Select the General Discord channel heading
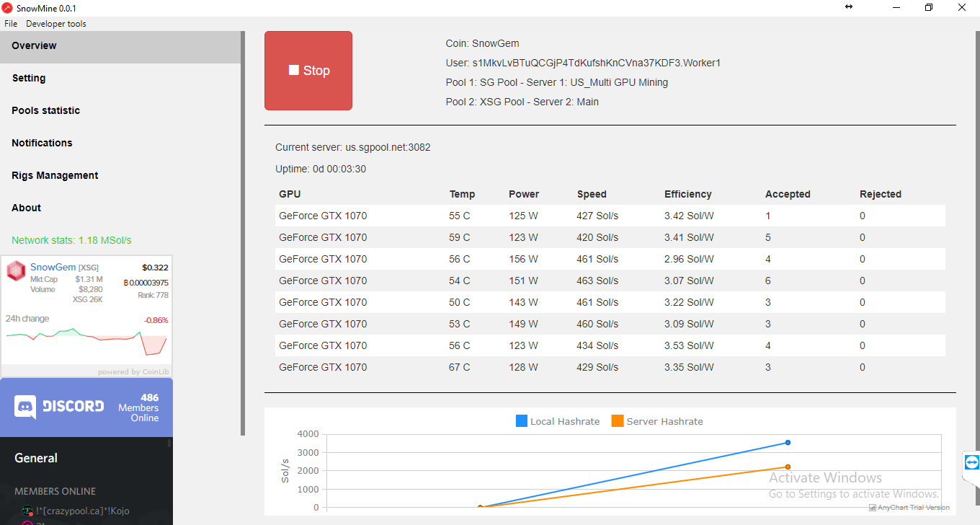This screenshot has height=525, width=980. coord(36,458)
